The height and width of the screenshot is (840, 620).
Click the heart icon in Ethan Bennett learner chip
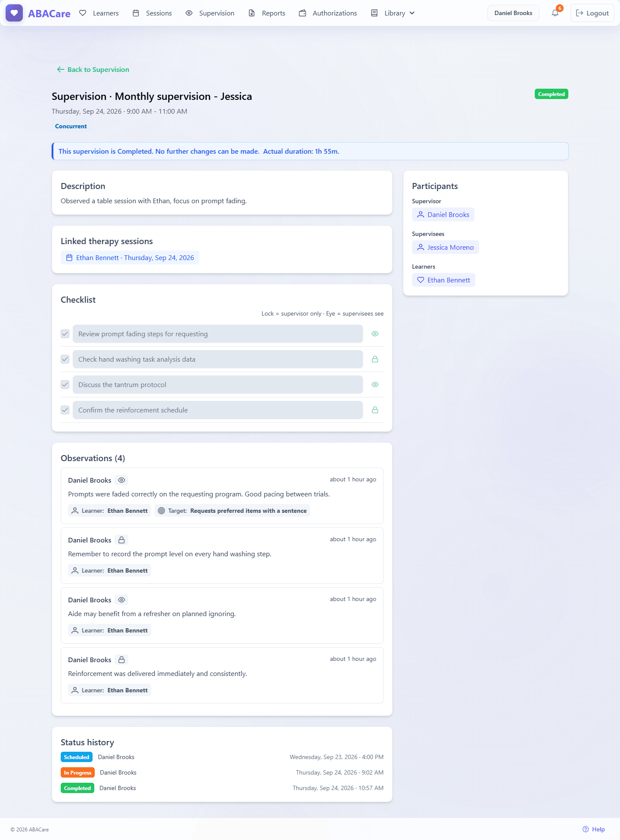pos(421,280)
